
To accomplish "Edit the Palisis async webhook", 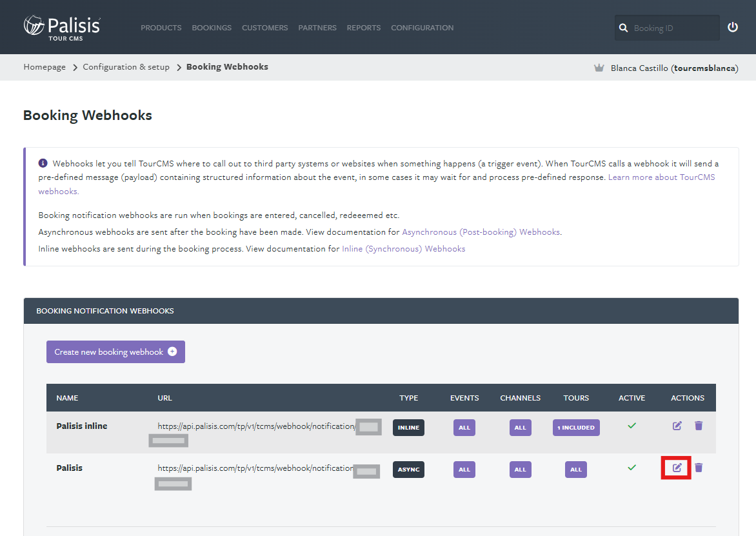I will coord(677,468).
